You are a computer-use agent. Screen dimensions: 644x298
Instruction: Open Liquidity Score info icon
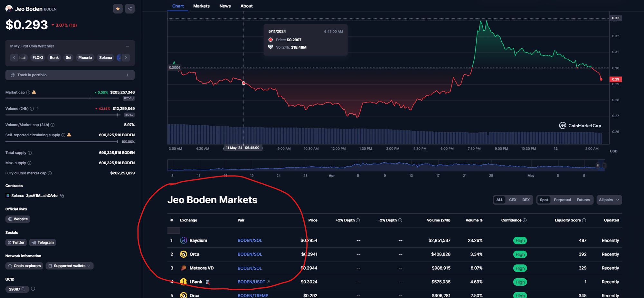click(584, 220)
